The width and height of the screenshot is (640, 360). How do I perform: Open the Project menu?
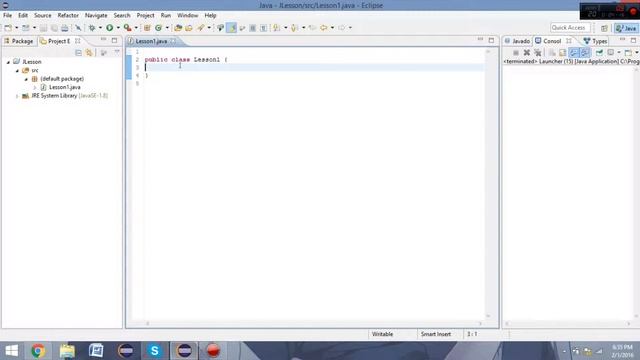[x=145, y=16]
